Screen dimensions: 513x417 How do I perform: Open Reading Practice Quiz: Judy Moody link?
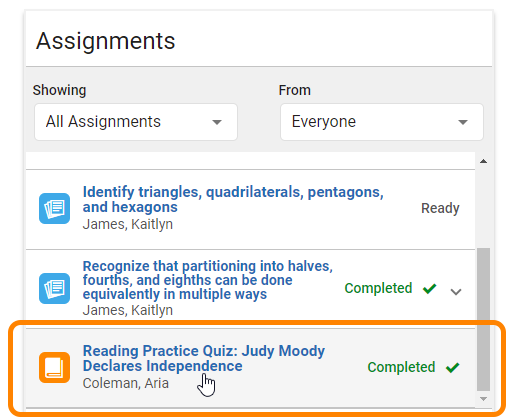pyautogui.click(x=204, y=358)
